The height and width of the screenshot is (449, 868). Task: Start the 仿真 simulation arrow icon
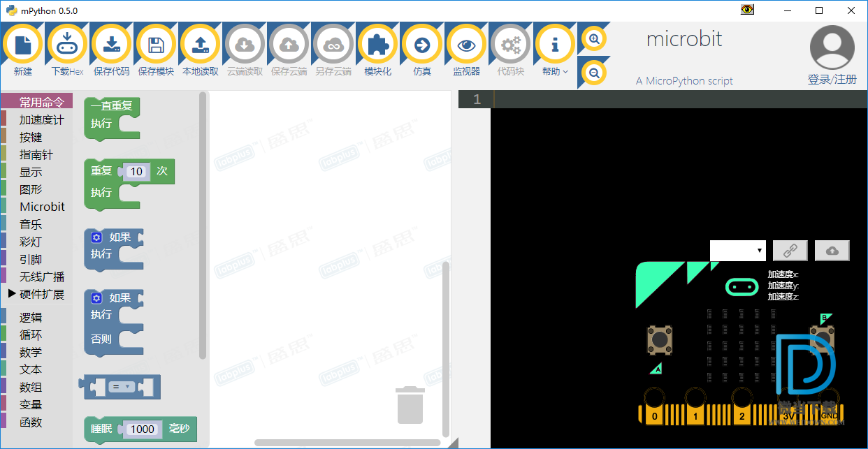click(x=422, y=45)
